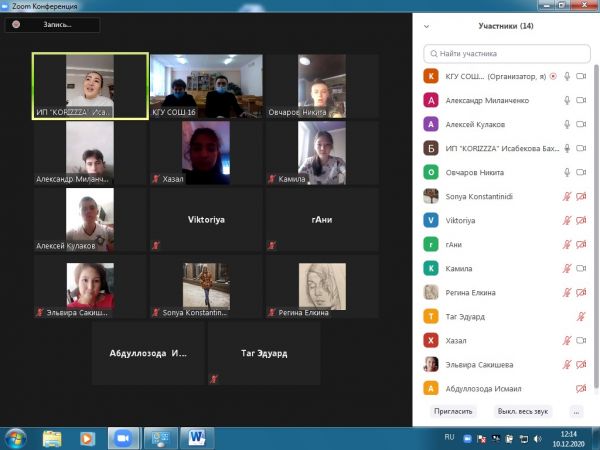Image resolution: width=600 pixels, height=450 pixels.
Task: Toggle camera for Алексей Кулаков
Action: [x=581, y=124]
